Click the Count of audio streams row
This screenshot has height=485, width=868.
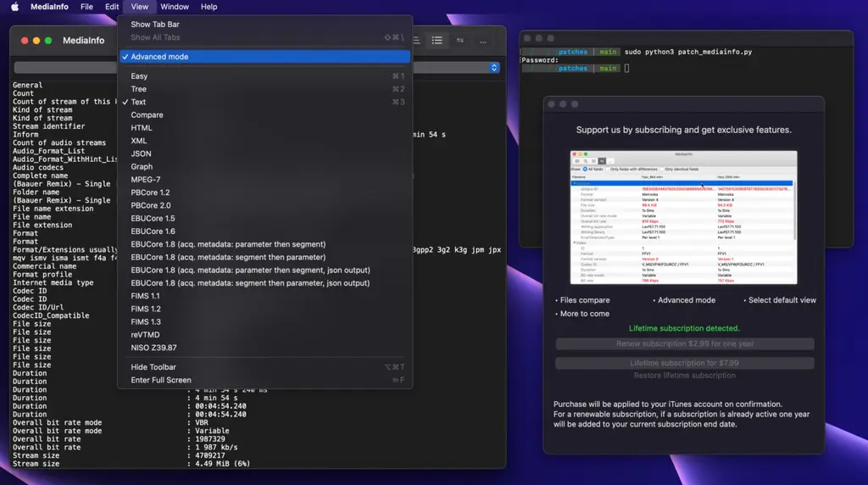[59, 142]
